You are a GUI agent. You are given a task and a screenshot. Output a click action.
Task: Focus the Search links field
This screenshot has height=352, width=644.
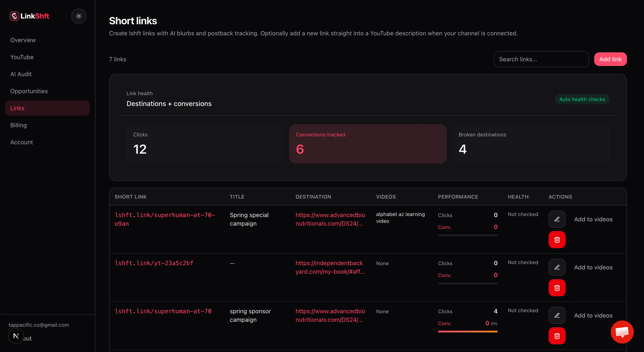[541, 59]
